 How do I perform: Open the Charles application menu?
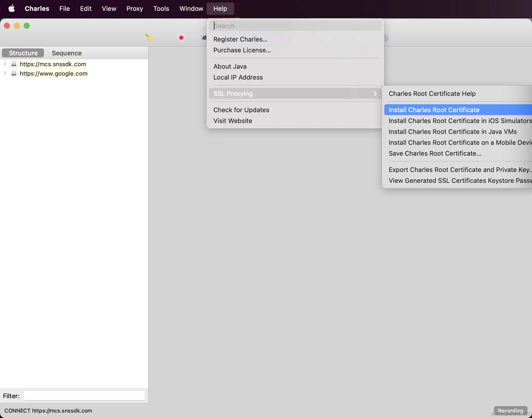[37, 9]
